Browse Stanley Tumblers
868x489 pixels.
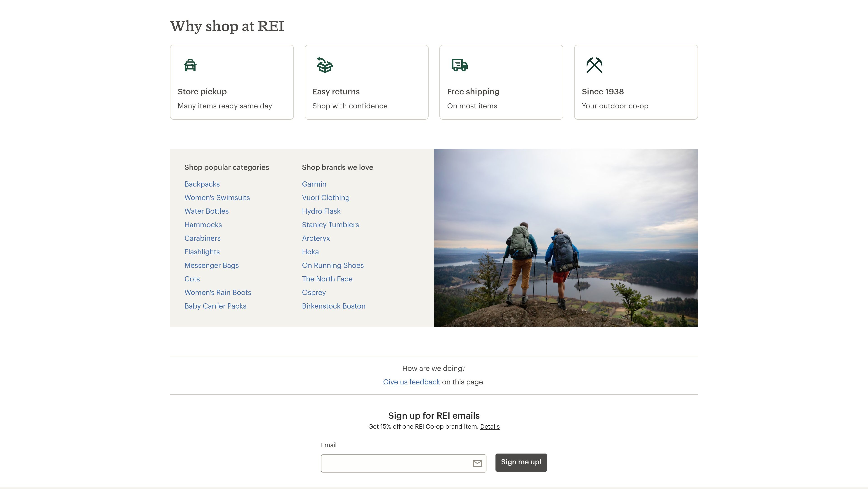point(330,225)
